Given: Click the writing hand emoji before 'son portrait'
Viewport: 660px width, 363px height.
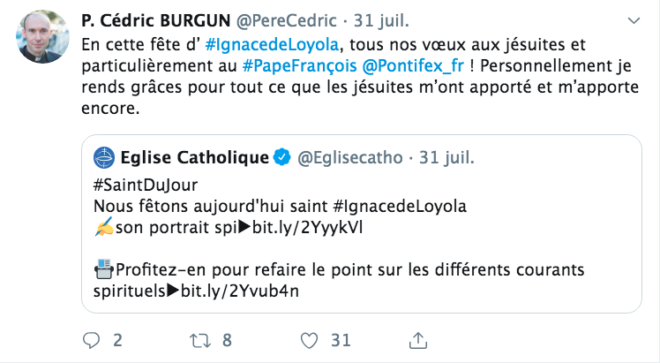Looking at the screenshot, I should (x=104, y=227).
